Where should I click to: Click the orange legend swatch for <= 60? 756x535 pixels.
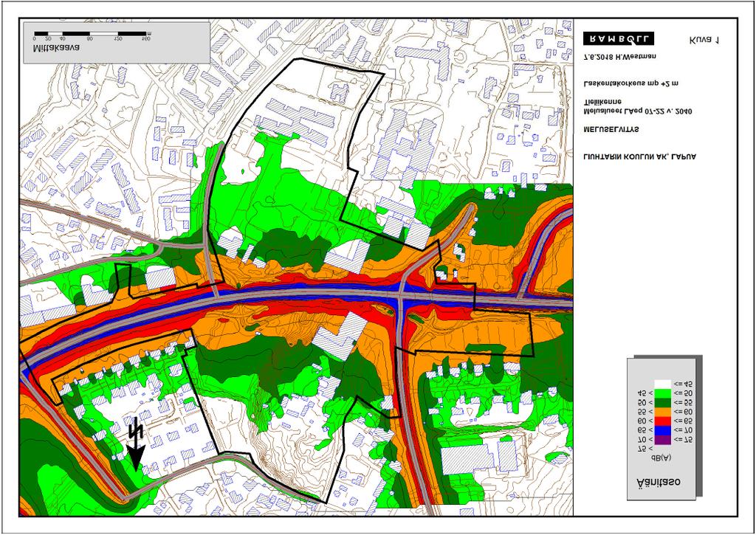(663, 412)
